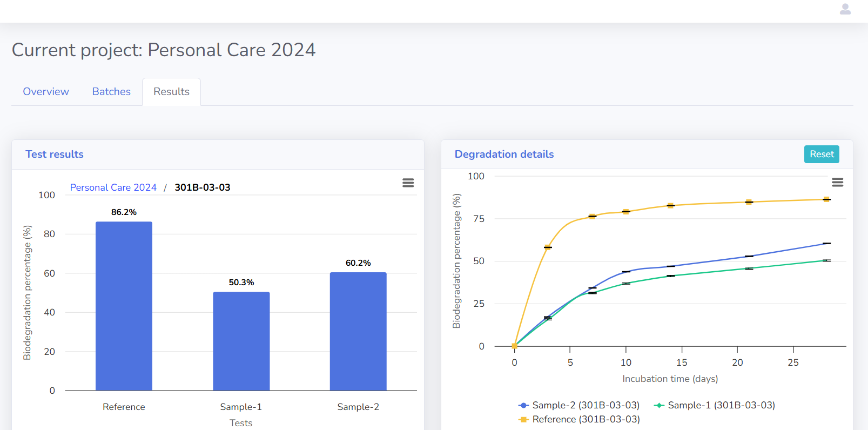The width and height of the screenshot is (868, 430).
Task: Click the Sample-2 bar in the chart
Action: (x=358, y=331)
